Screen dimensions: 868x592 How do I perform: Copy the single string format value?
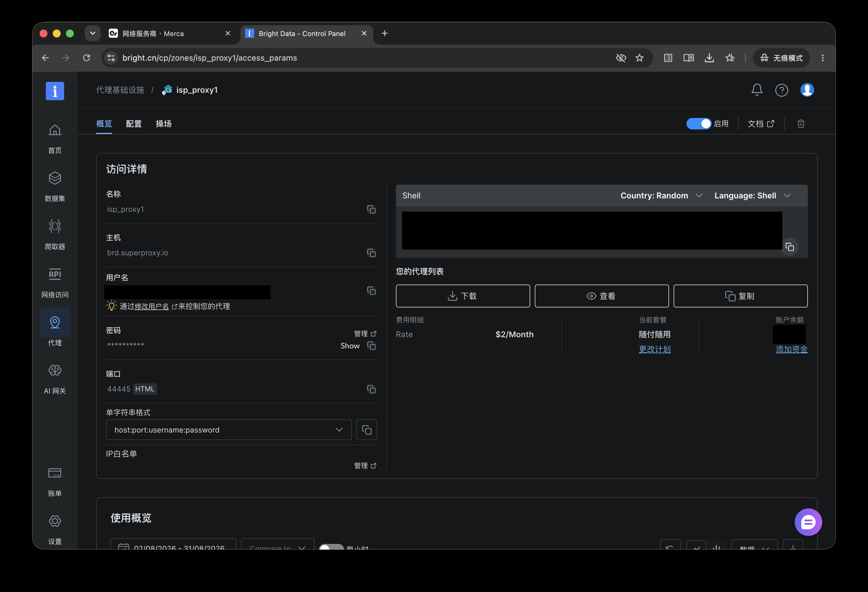(366, 430)
